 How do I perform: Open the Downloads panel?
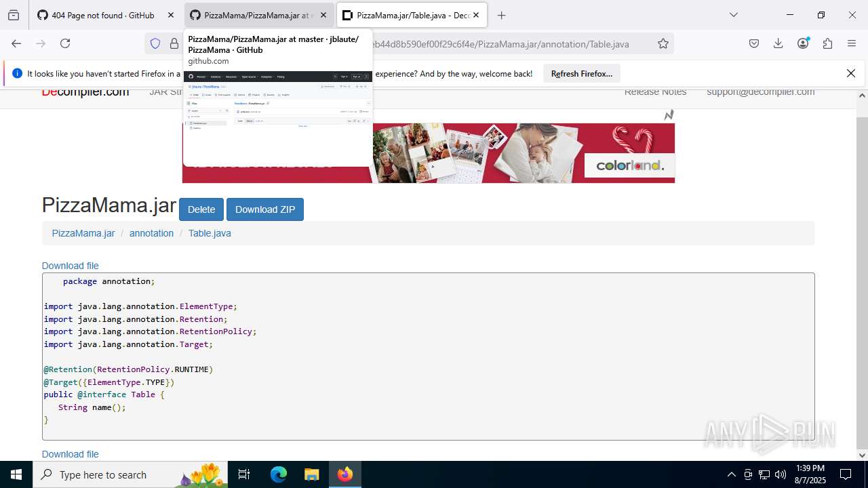click(x=778, y=43)
